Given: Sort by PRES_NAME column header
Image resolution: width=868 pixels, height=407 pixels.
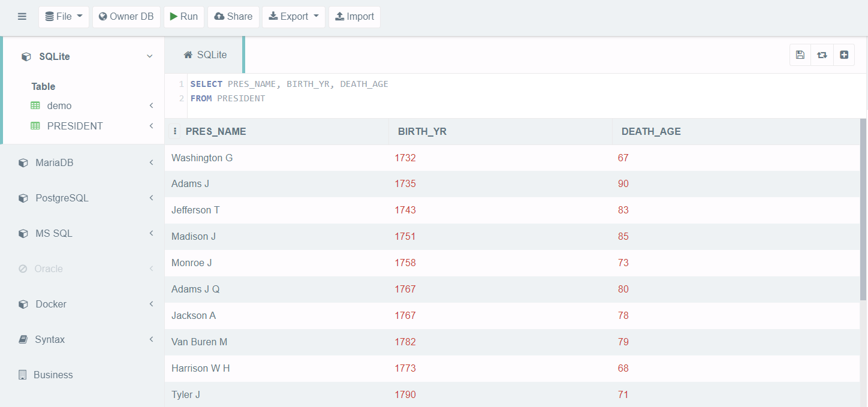Looking at the screenshot, I should click(x=216, y=131).
